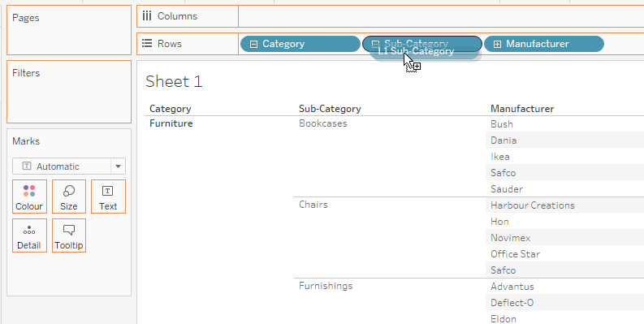The height and width of the screenshot is (324, 644).
Task: Click the Sheet 1 title
Action: pyautogui.click(x=174, y=81)
